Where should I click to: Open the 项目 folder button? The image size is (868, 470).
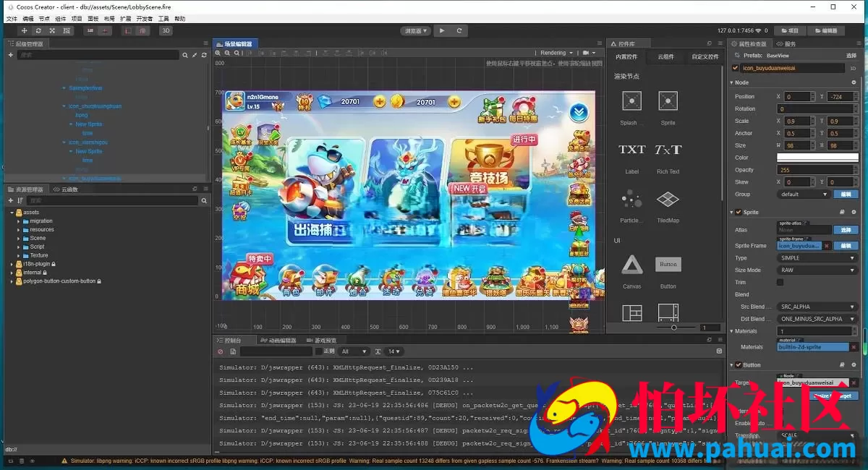tap(791, 31)
